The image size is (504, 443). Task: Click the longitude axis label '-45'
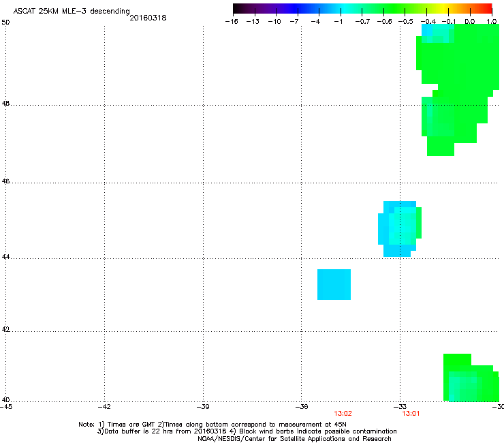tap(6, 407)
